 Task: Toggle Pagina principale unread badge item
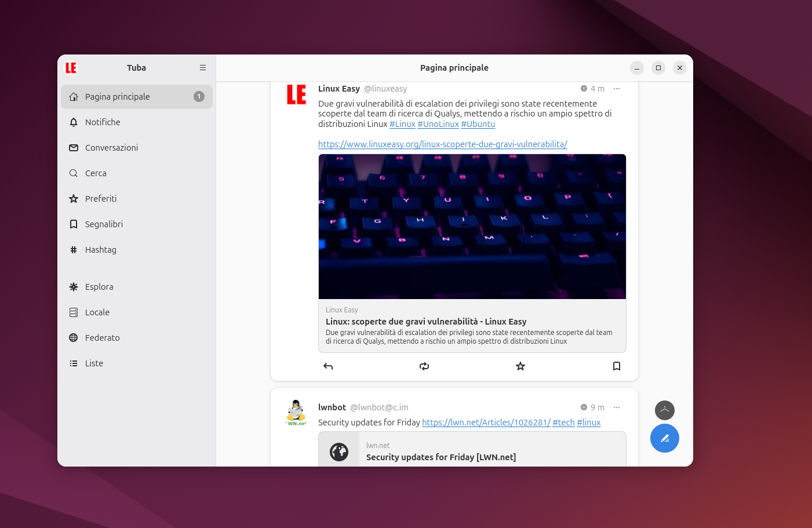point(137,97)
